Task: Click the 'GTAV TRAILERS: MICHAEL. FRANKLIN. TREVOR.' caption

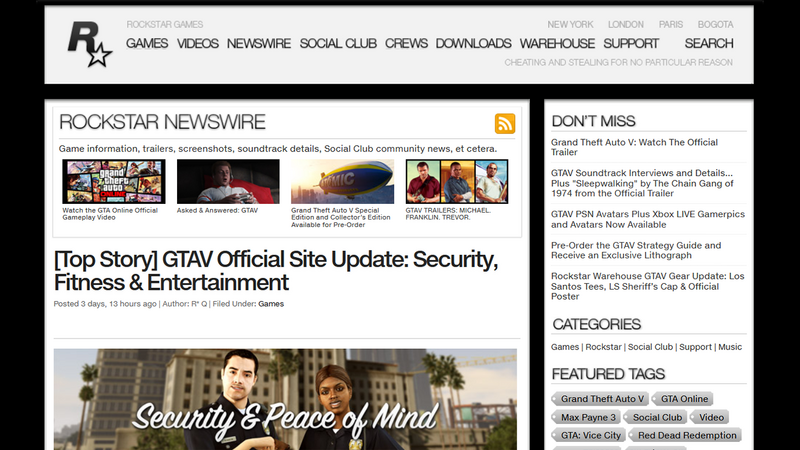Action: click(448, 214)
